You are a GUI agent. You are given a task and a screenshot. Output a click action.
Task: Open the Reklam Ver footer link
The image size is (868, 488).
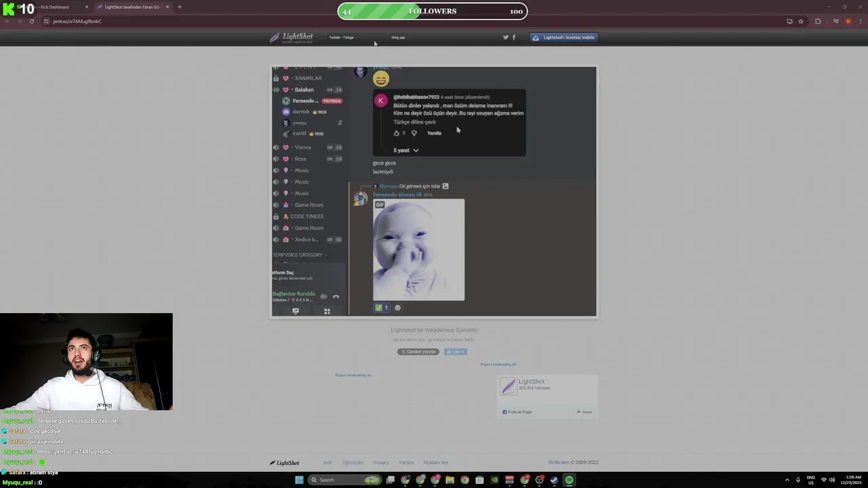tap(435, 462)
